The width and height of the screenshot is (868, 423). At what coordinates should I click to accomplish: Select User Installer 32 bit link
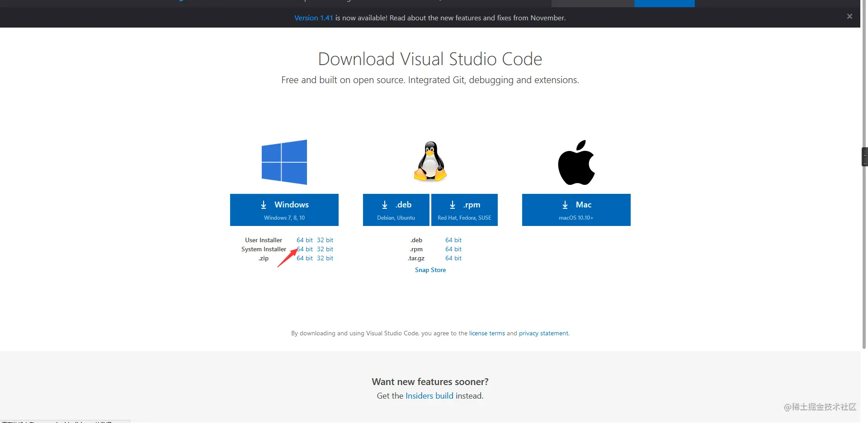click(325, 240)
